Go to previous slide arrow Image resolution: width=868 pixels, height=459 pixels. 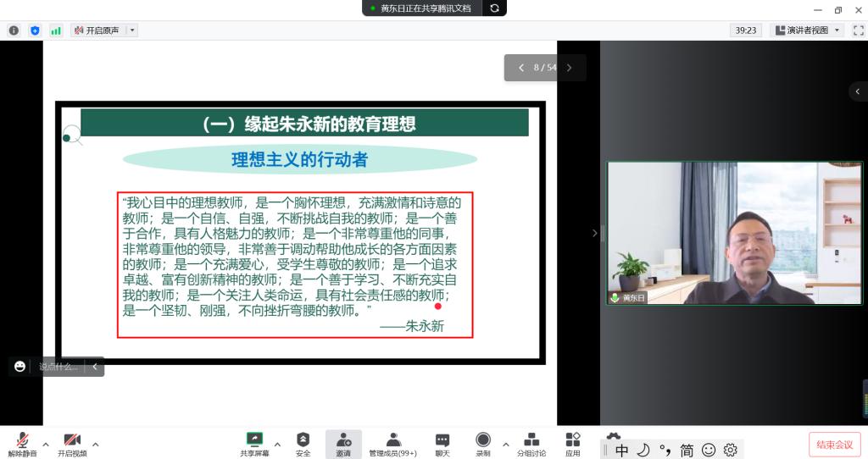point(521,68)
